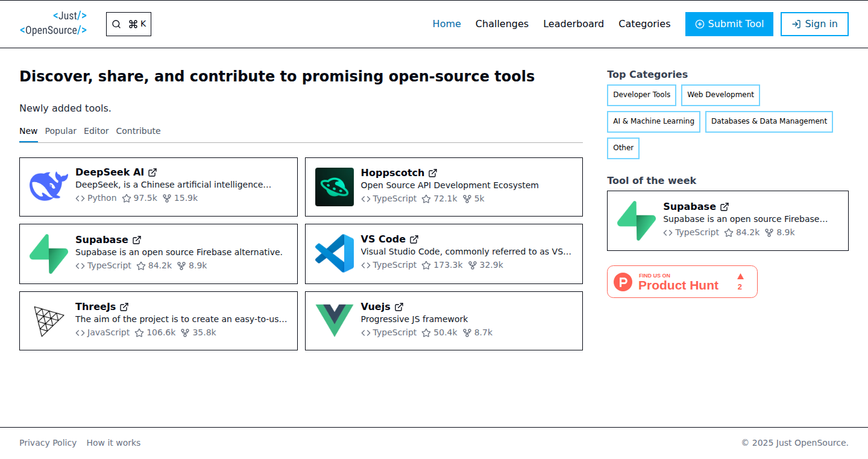Click 'Progressive JS framework' description
The height and width of the screenshot is (459, 868).
point(414,319)
